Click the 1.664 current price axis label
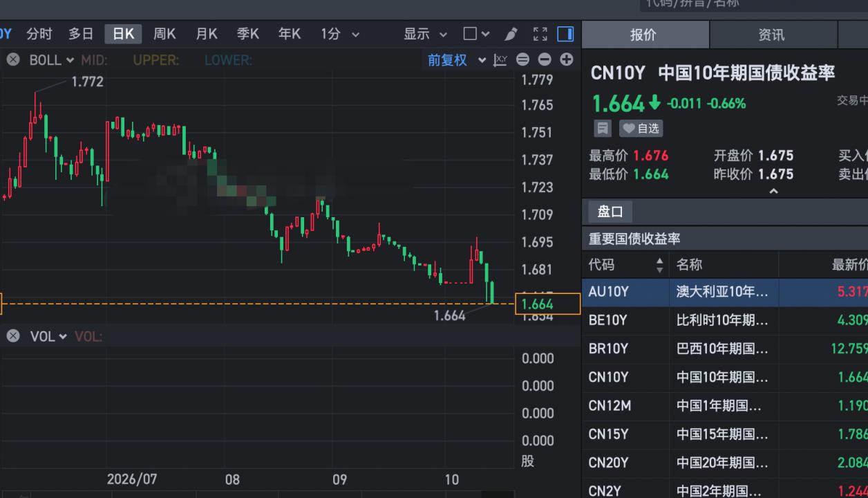Screen dimensions: 868x498 click(x=547, y=304)
